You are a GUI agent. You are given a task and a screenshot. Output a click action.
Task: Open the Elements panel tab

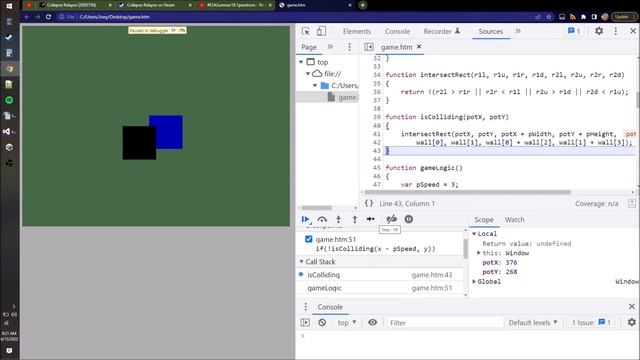[x=357, y=31]
